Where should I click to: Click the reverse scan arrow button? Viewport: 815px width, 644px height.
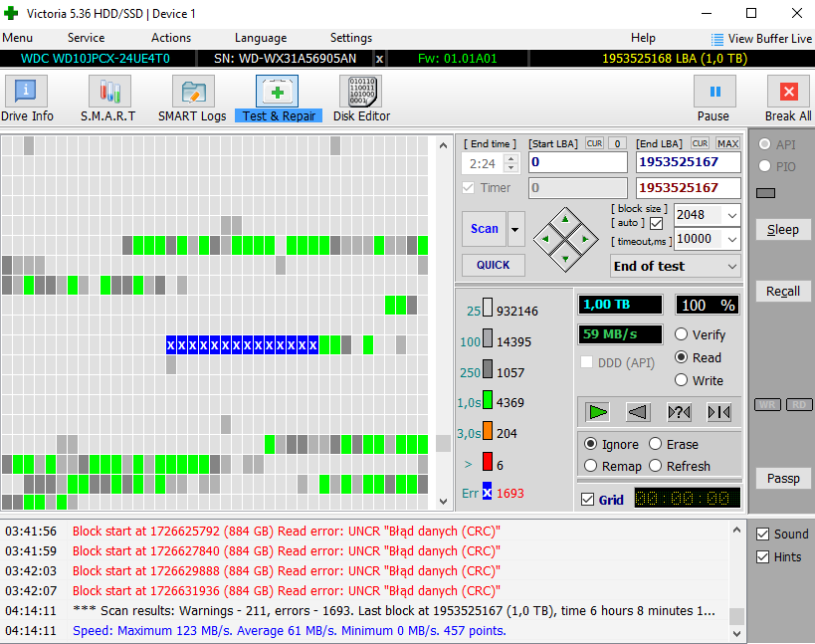638,412
